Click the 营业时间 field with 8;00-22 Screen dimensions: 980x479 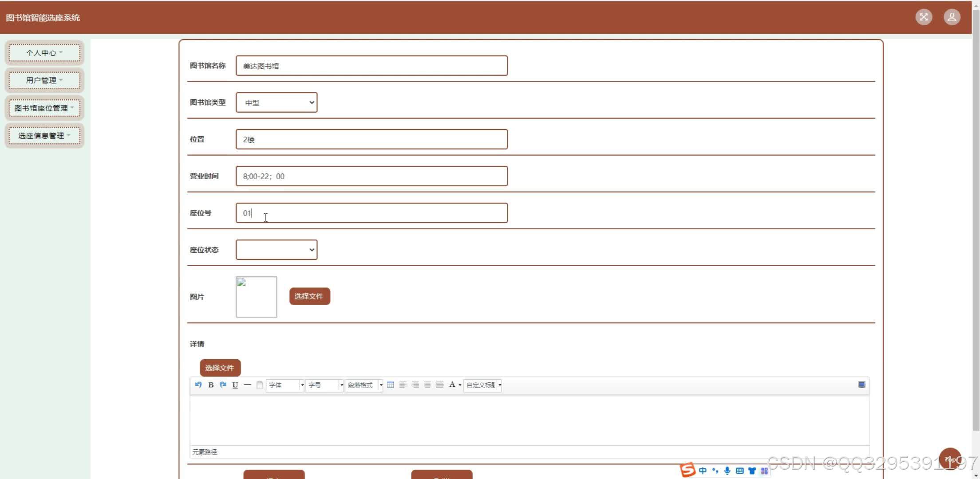[371, 176]
